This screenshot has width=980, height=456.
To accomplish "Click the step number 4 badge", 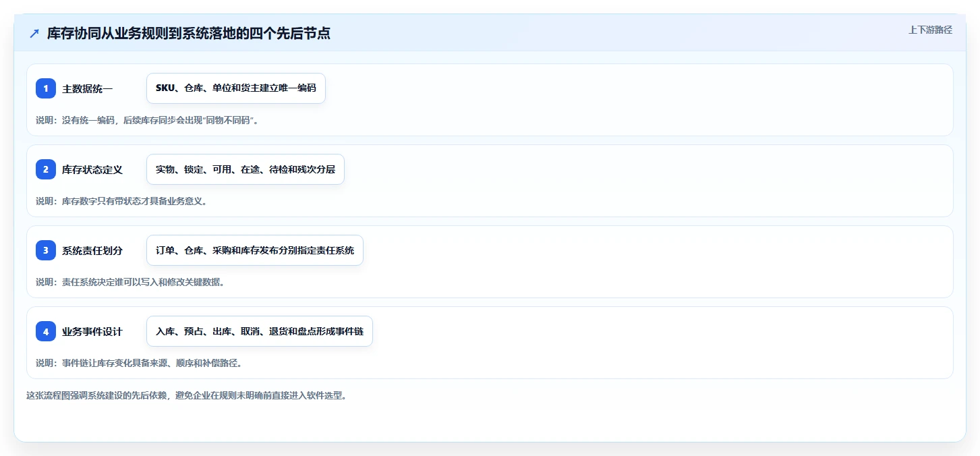I will pyautogui.click(x=46, y=331).
